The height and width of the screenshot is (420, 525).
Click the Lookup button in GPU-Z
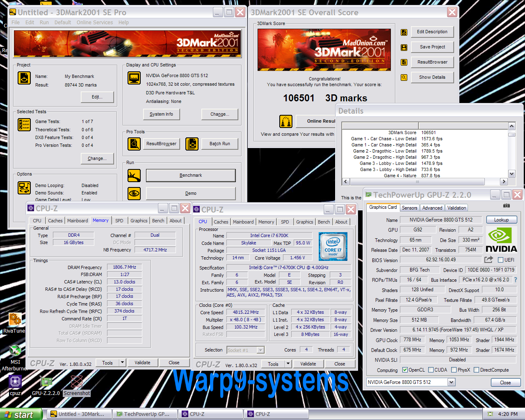pos(501,220)
